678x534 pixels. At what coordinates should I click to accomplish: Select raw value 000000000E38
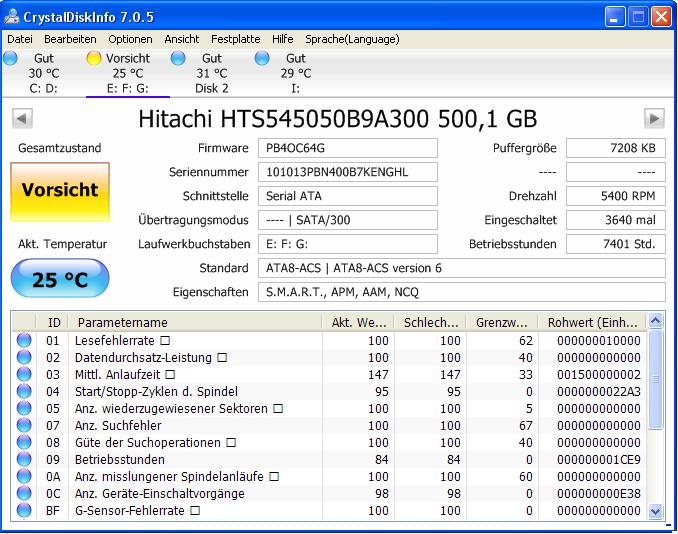point(598,494)
